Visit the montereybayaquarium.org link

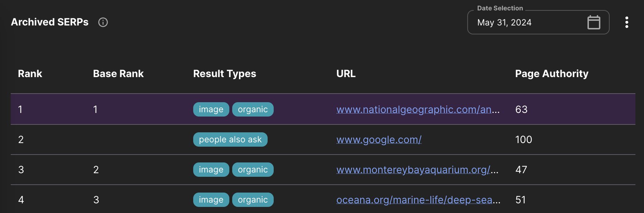coord(417,170)
